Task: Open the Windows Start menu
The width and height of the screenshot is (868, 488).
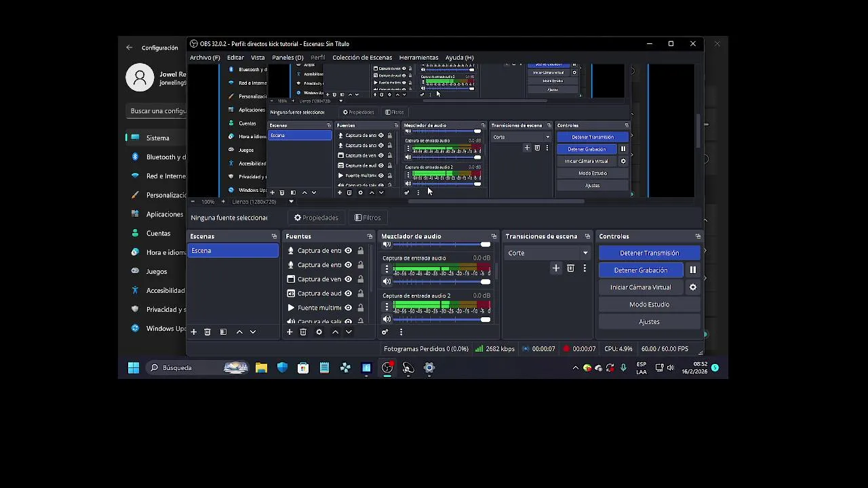Action: [x=134, y=367]
